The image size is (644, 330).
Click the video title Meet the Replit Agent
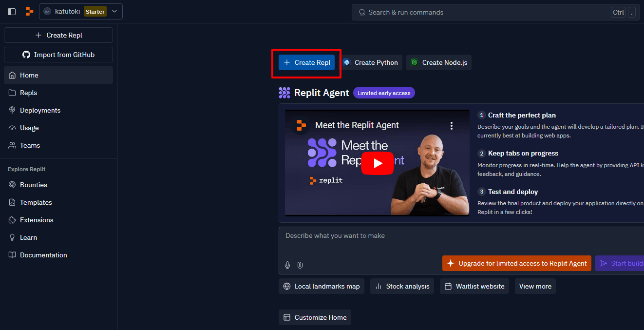click(x=357, y=125)
